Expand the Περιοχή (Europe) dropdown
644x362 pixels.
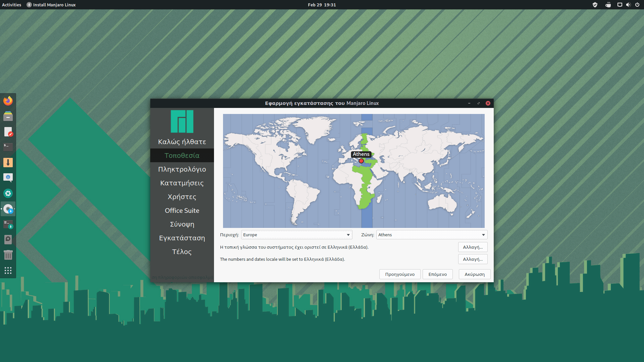pos(297,235)
